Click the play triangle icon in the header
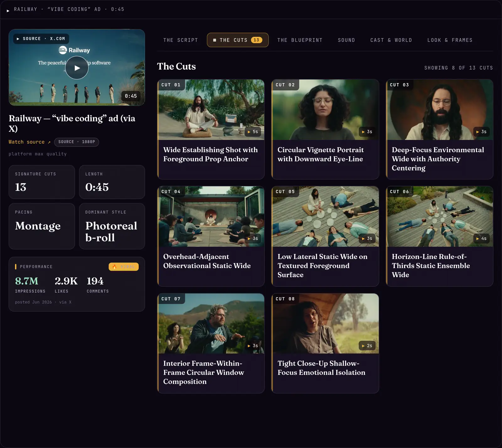 point(8,11)
